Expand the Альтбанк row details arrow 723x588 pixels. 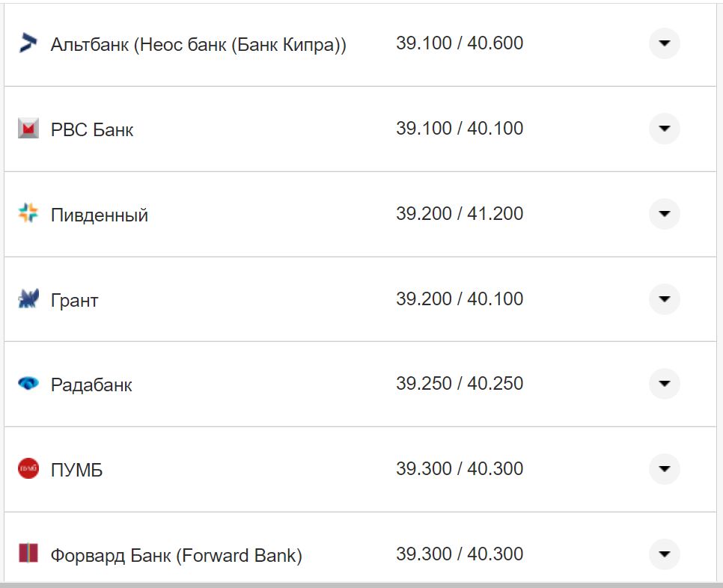664,43
